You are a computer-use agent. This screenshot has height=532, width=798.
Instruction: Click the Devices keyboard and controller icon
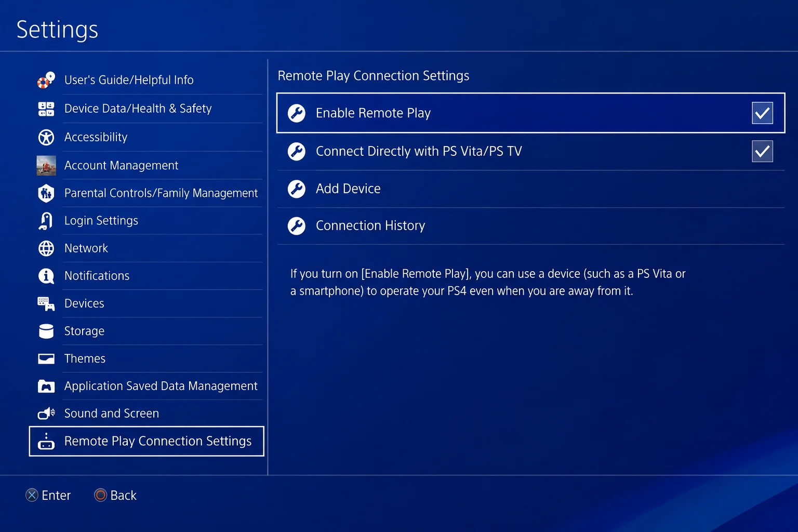(x=46, y=304)
